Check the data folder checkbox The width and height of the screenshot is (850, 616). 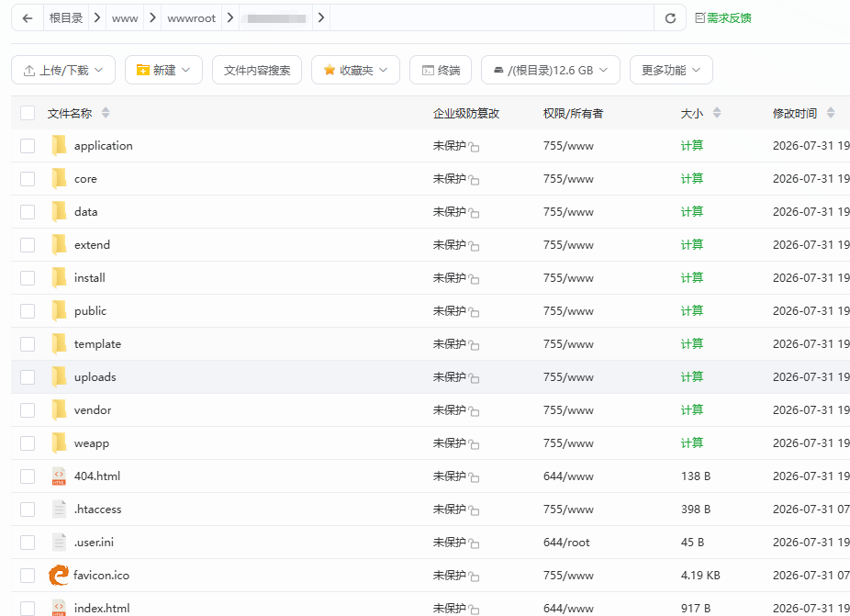coord(28,212)
